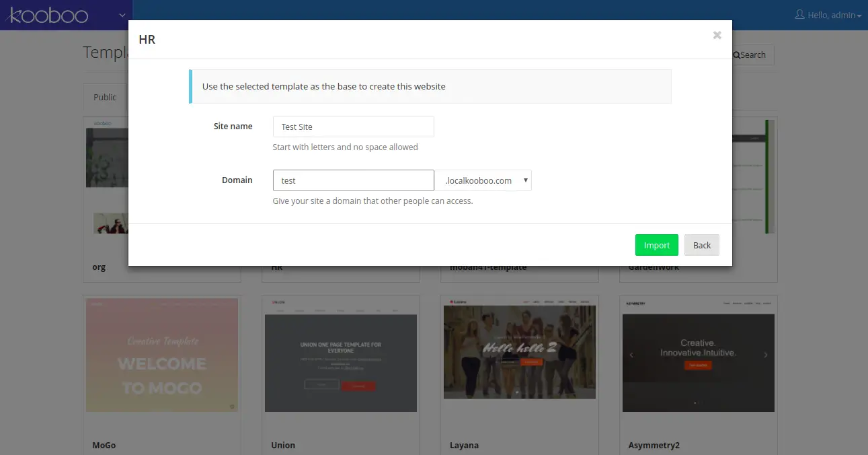Click the MoGo template name
This screenshot has width=868, height=455.
coord(104,445)
